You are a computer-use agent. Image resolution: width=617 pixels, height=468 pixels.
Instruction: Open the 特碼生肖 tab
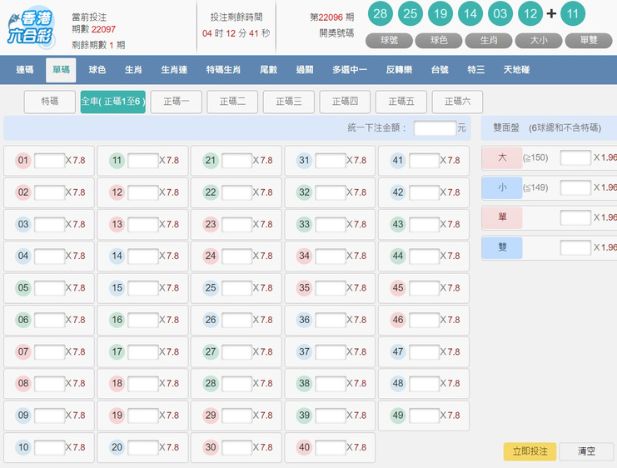tap(223, 70)
